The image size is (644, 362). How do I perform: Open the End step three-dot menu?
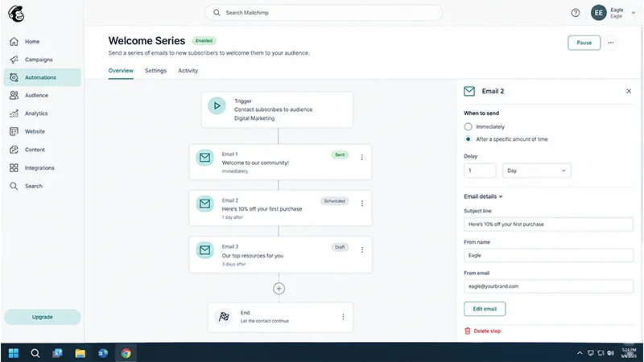[343, 317]
